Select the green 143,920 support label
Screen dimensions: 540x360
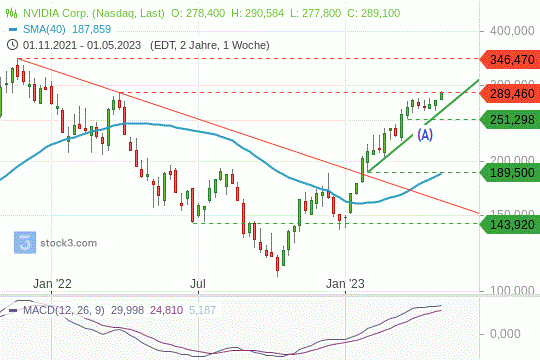(510, 225)
